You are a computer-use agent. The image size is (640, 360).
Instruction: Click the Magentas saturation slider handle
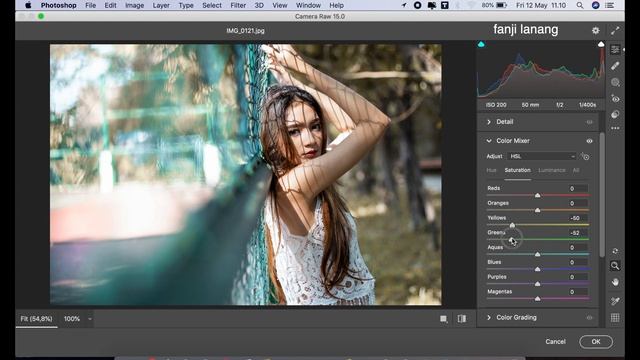[x=538, y=299]
